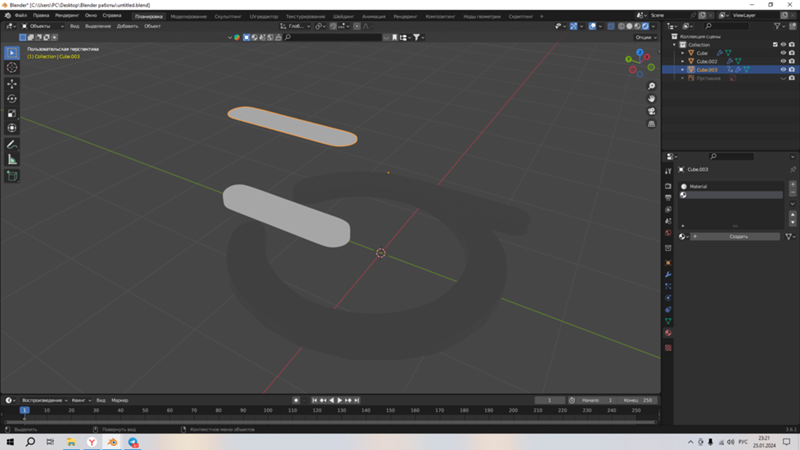This screenshot has height=450, width=800.
Task: Open the Файл menu
Action: [x=21, y=16]
